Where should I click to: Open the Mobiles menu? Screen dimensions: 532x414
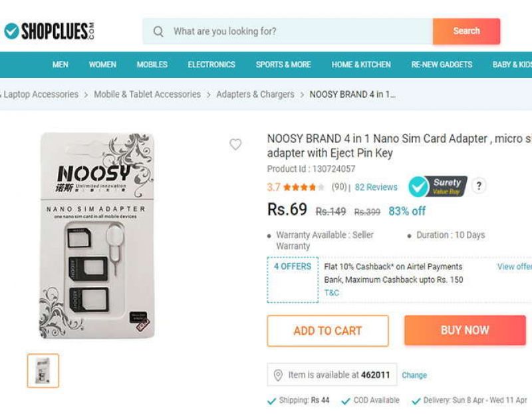[152, 65]
